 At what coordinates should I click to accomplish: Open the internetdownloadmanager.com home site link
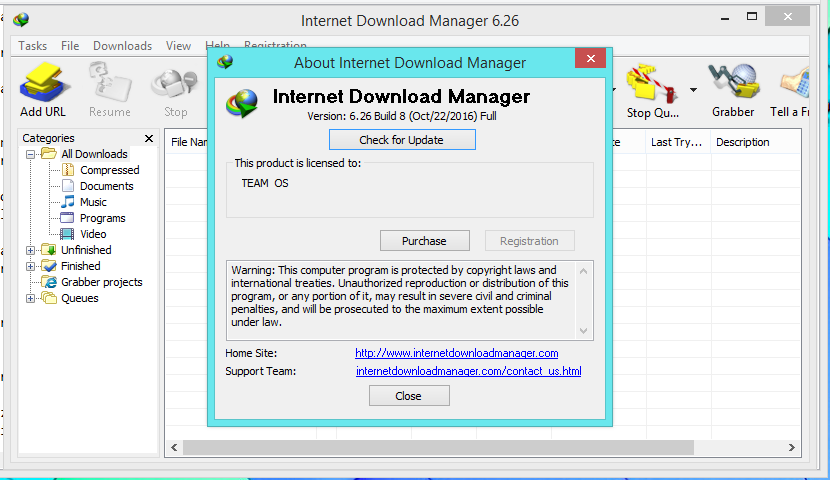pos(456,353)
